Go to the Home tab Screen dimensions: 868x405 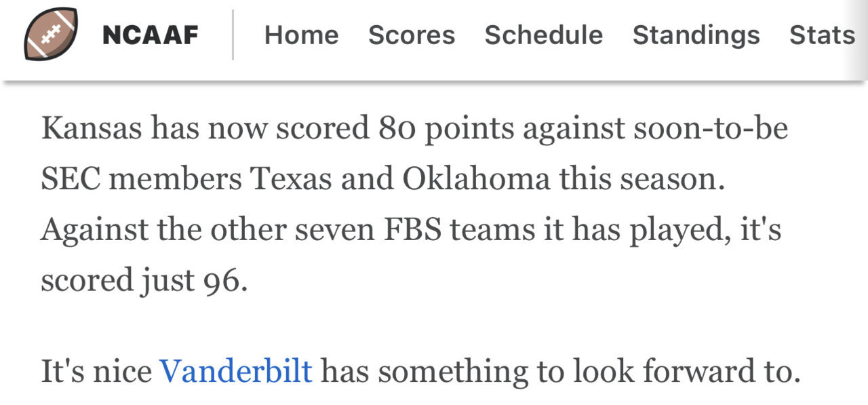coord(301,35)
